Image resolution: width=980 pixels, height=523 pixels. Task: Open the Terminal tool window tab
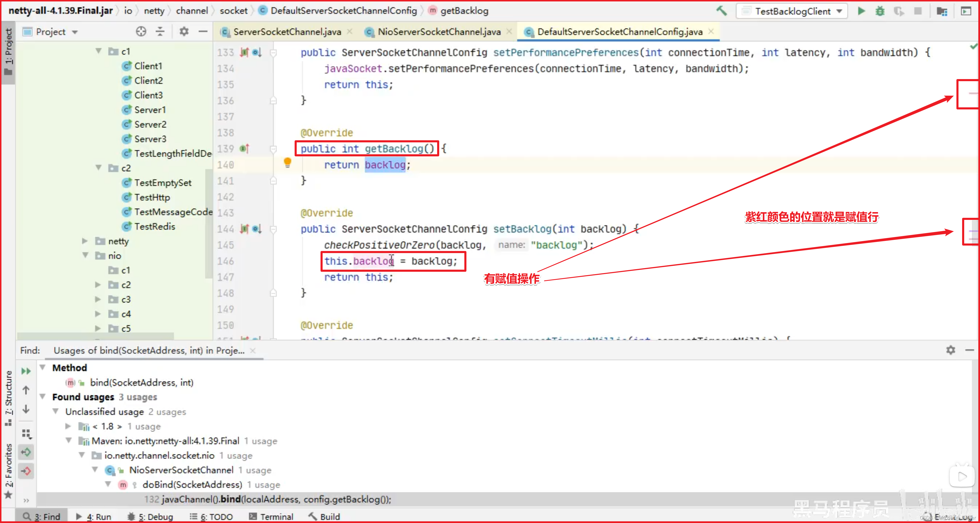271,517
